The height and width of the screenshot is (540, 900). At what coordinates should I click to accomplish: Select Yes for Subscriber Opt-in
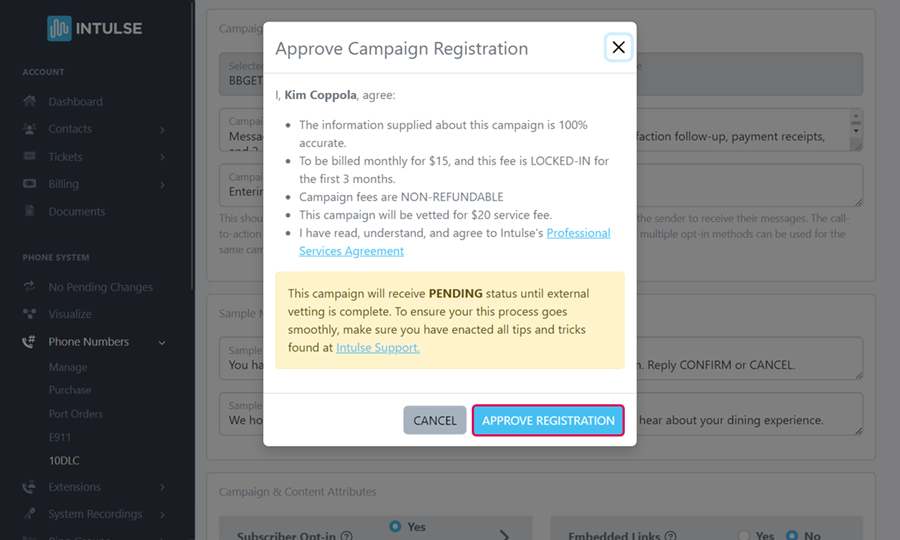pyautogui.click(x=395, y=526)
